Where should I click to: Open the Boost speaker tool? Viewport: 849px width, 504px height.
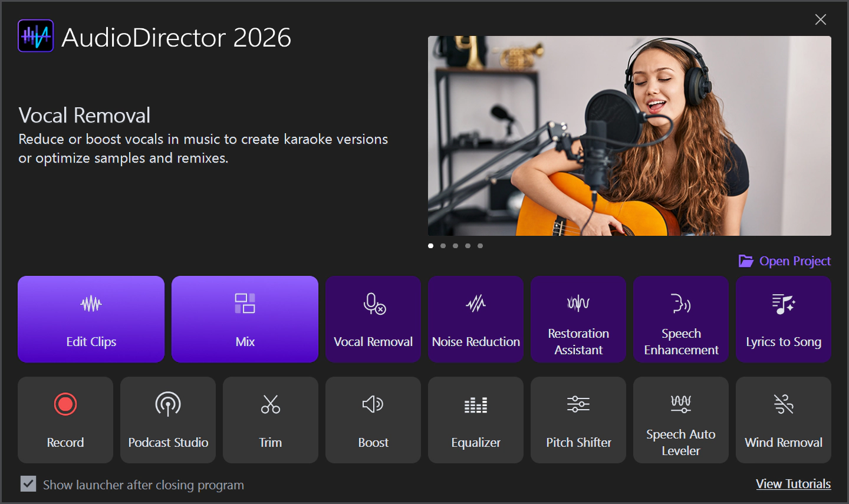(x=373, y=420)
